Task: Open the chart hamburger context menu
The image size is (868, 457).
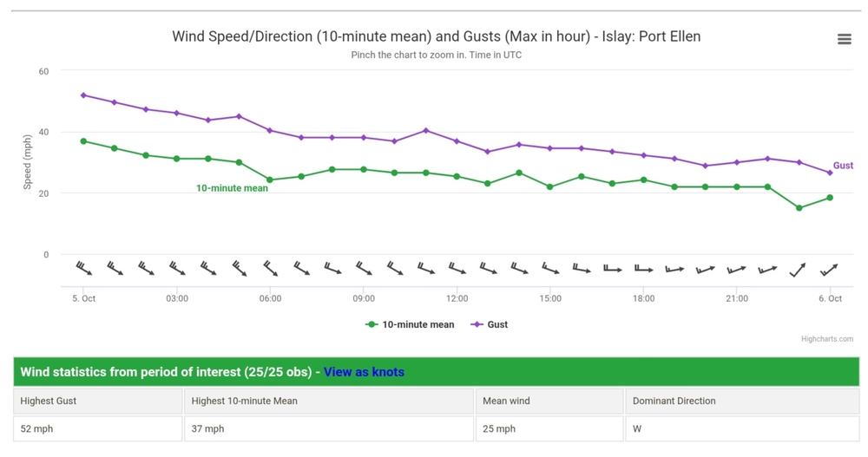Action: pos(844,39)
